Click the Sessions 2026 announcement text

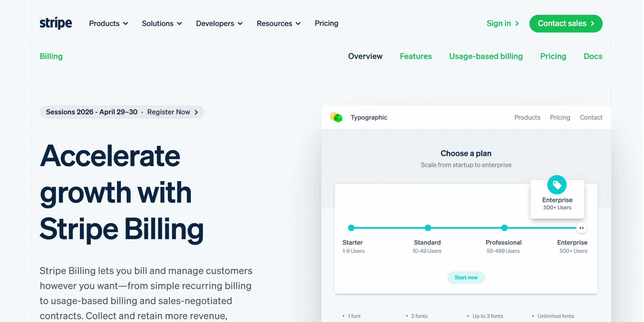click(92, 112)
